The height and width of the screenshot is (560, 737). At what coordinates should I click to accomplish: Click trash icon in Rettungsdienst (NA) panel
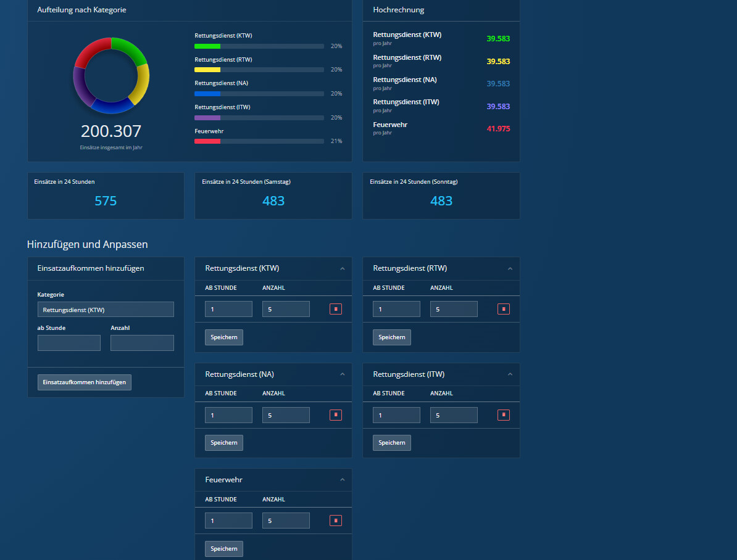[335, 415]
